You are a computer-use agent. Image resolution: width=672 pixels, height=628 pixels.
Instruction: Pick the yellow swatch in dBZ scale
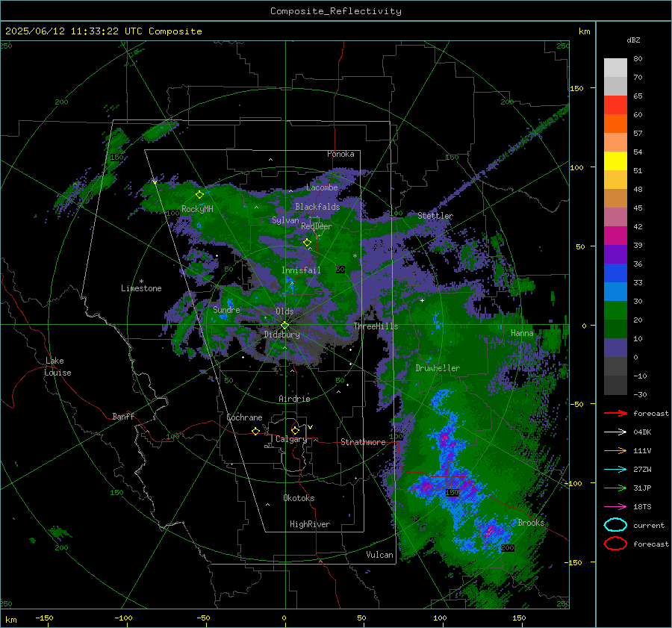coord(615,161)
